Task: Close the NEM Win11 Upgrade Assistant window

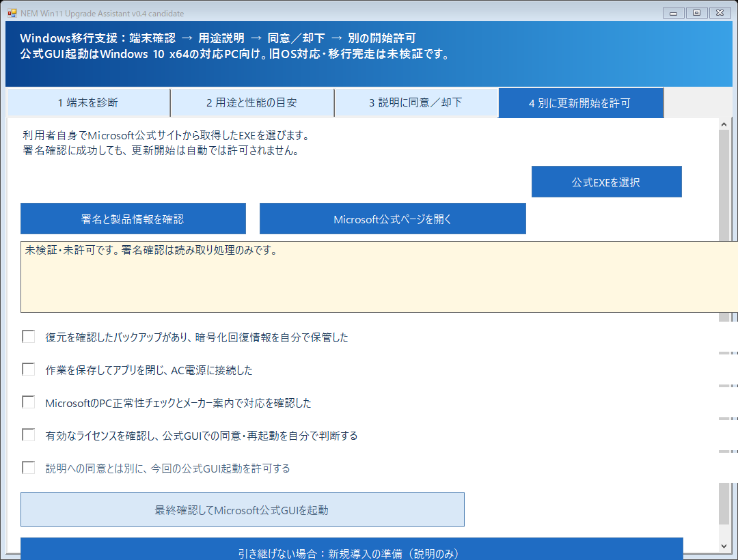Action: [720, 13]
